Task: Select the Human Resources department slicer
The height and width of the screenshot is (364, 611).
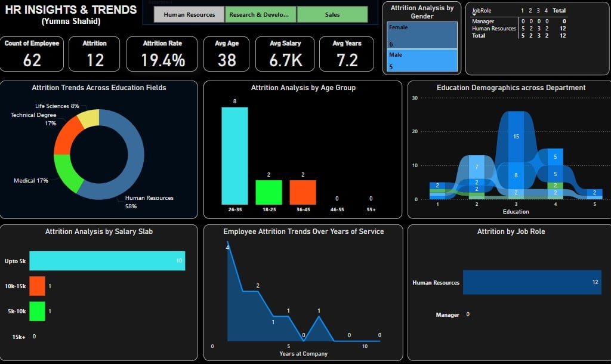Action: coord(189,14)
